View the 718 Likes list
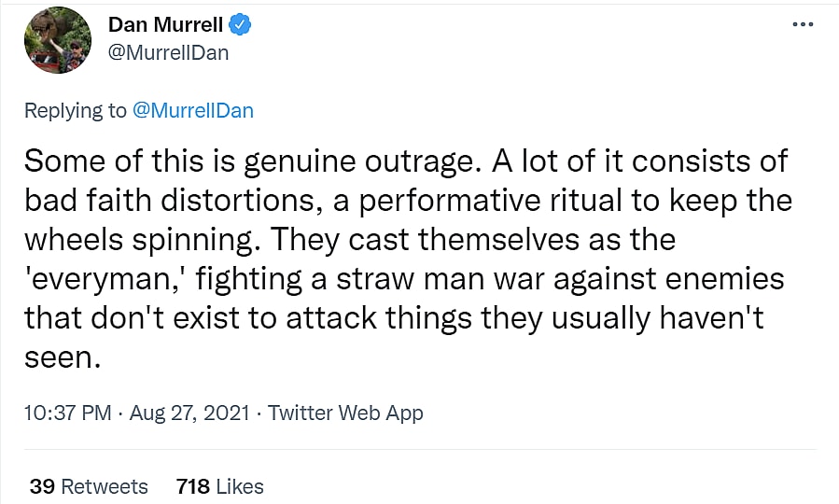Screen dimensions: 839x504 tap(219, 486)
